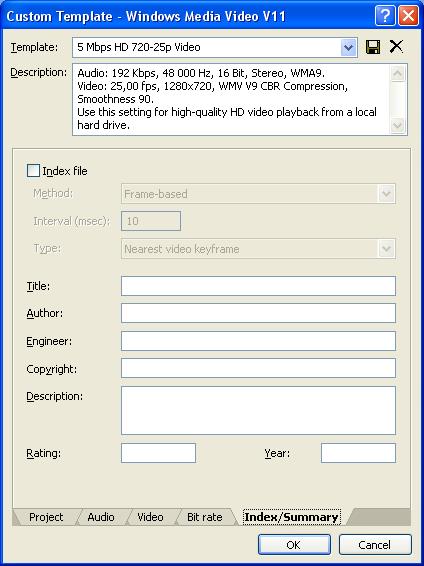
Task: Go to the Bit rate tab
Action: coord(205,517)
